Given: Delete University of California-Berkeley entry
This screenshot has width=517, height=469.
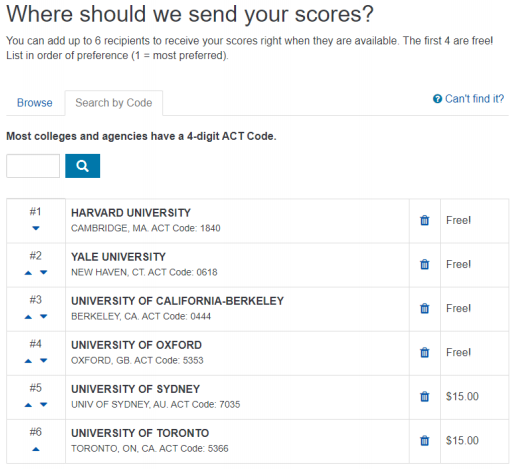Looking at the screenshot, I should (424, 308).
